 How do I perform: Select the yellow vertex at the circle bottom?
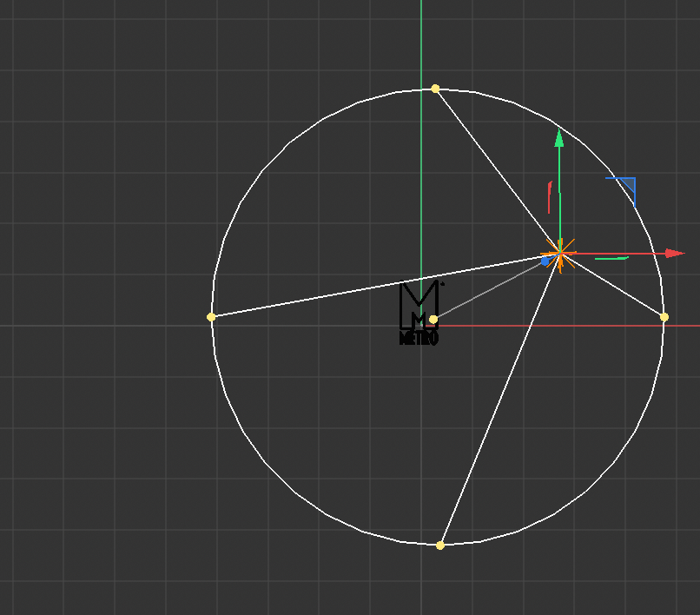pyautogui.click(x=439, y=546)
